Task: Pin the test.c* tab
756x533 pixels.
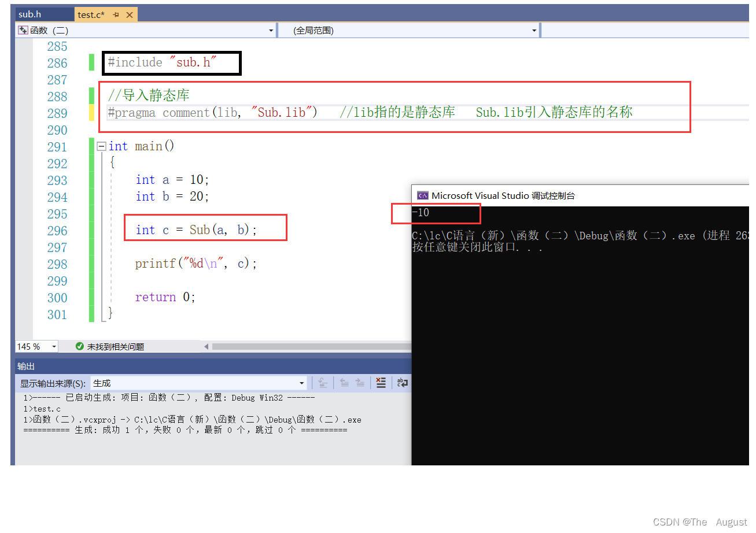Action: pos(116,15)
